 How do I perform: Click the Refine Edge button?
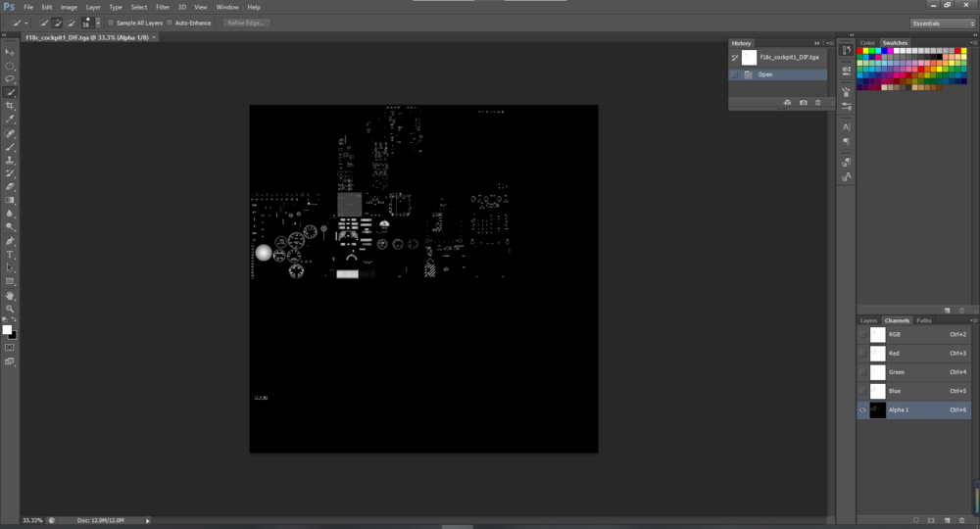[246, 23]
